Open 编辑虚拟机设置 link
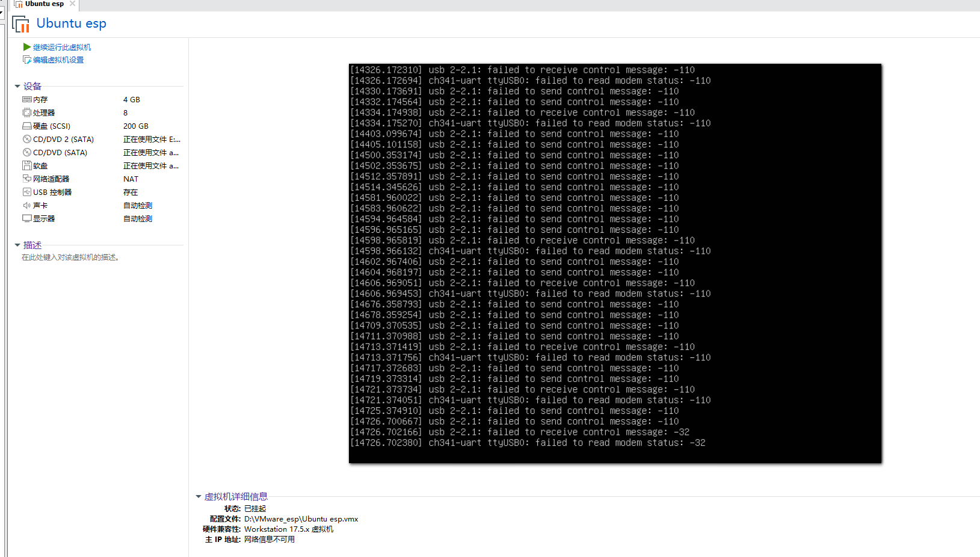980x557 pixels. pos(58,60)
